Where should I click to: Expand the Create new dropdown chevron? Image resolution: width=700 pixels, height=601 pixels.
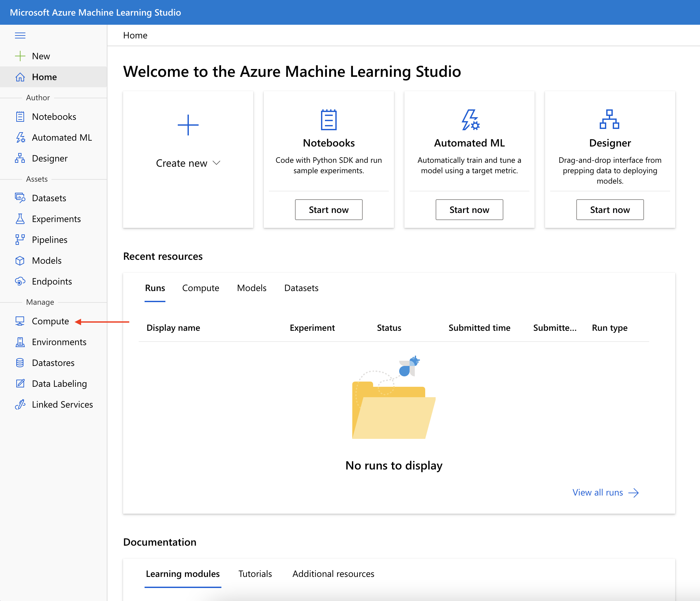point(217,163)
